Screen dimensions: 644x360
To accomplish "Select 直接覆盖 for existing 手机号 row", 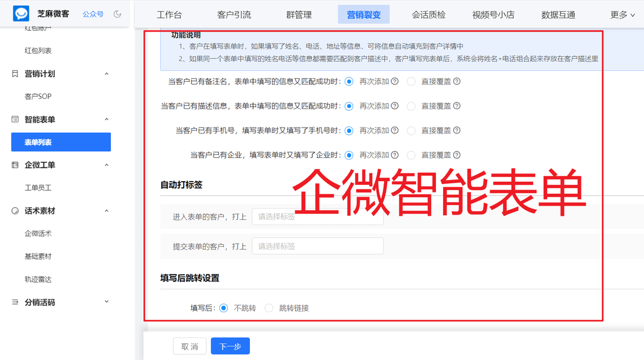I will click(x=411, y=131).
